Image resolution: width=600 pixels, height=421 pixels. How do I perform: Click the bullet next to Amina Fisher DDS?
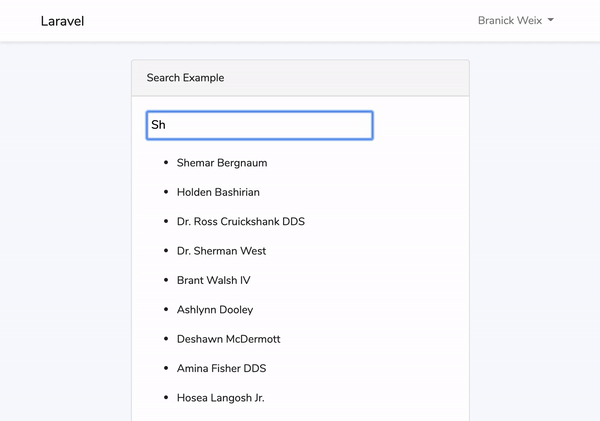pyautogui.click(x=165, y=369)
